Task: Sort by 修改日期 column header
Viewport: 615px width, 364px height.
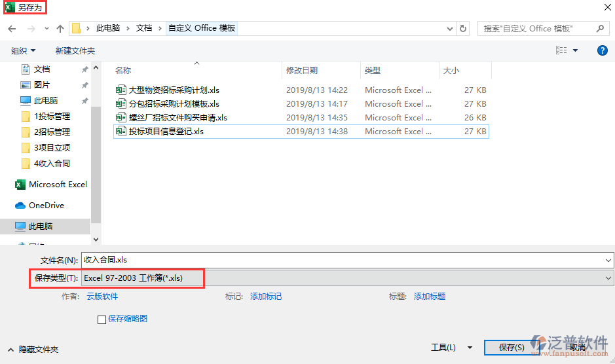Action: pyautogui.click(x=302, y=70)
